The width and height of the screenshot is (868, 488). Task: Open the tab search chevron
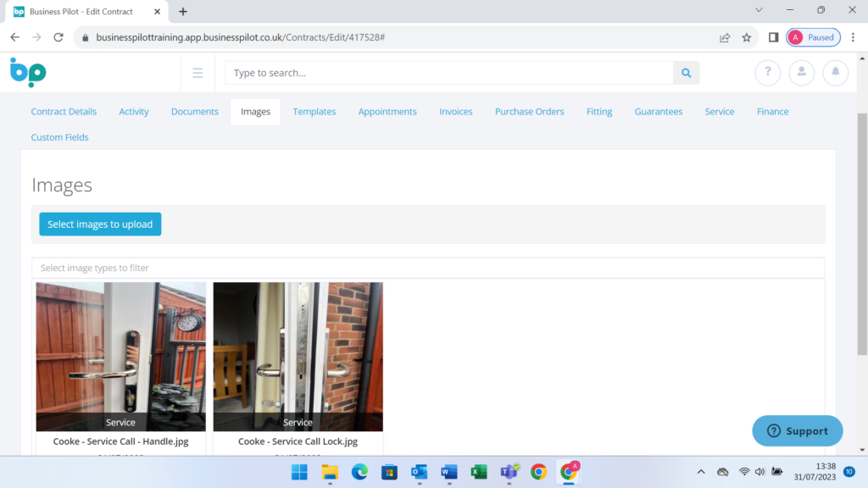click(x=759, y=10)
